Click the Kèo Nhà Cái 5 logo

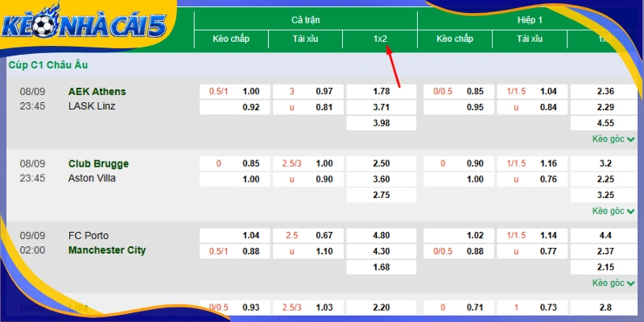tap(85, 24)
